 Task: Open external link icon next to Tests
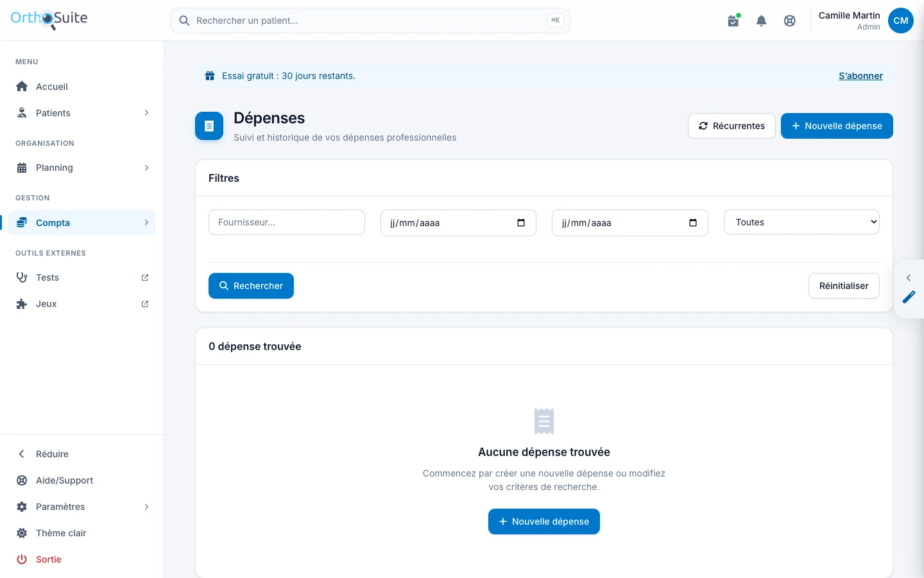(145, 277)
